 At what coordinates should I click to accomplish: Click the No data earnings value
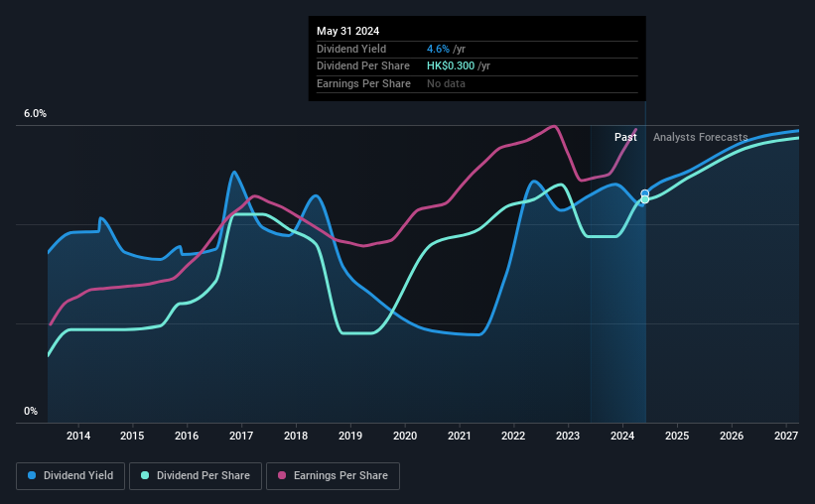[446, 83]
